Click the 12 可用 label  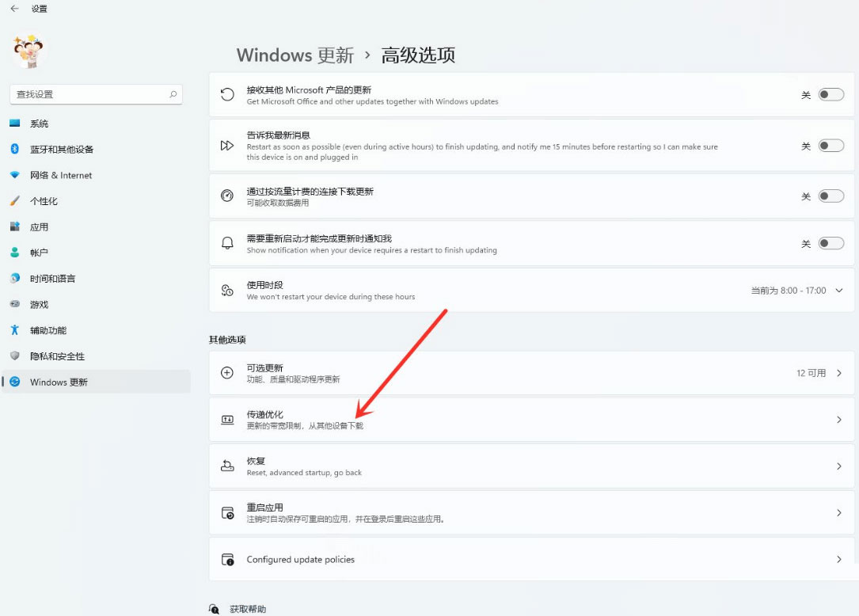pyautogui.click(x=811, y=373)
